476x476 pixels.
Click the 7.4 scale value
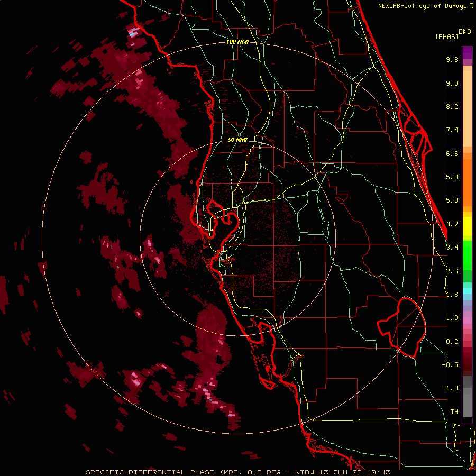pos(452,130)
